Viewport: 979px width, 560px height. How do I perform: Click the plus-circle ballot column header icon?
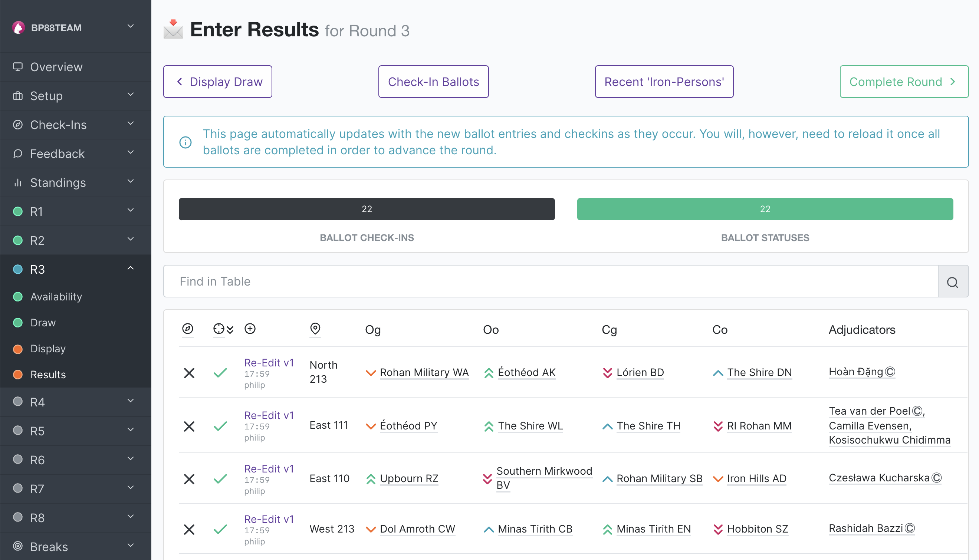[x=250, y=329]
